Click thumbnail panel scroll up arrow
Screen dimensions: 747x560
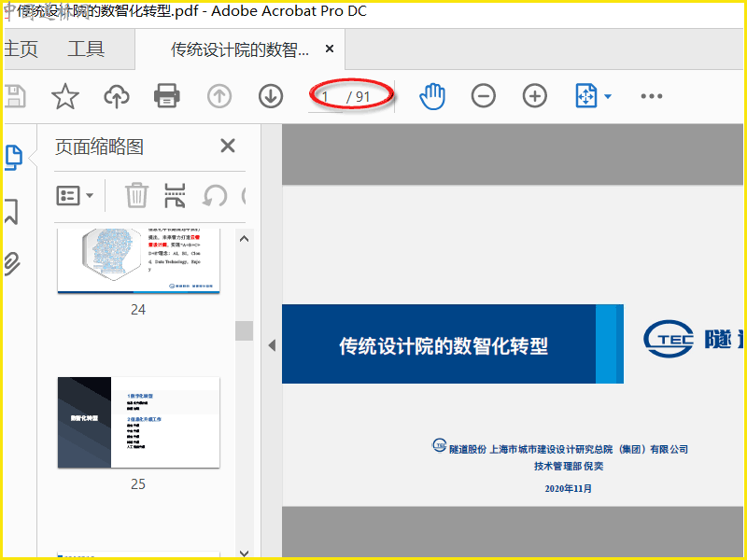[x=244, y=239]
